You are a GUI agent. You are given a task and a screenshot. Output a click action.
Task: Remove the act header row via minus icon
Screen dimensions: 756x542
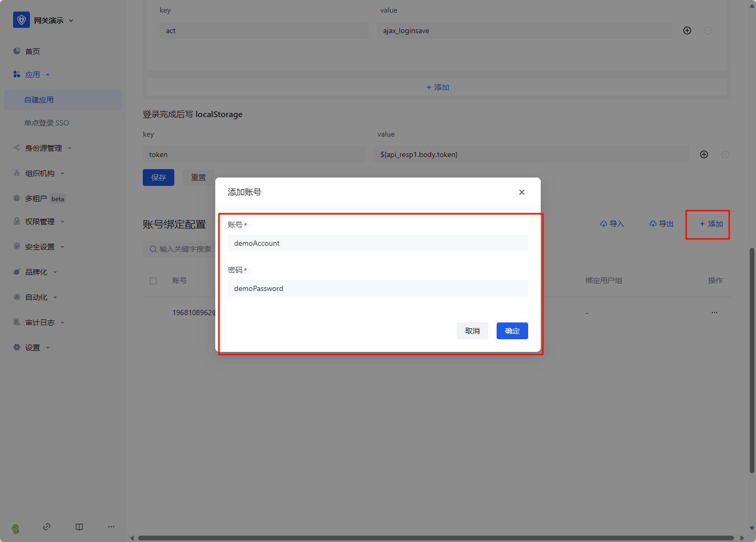coord(708,30)
